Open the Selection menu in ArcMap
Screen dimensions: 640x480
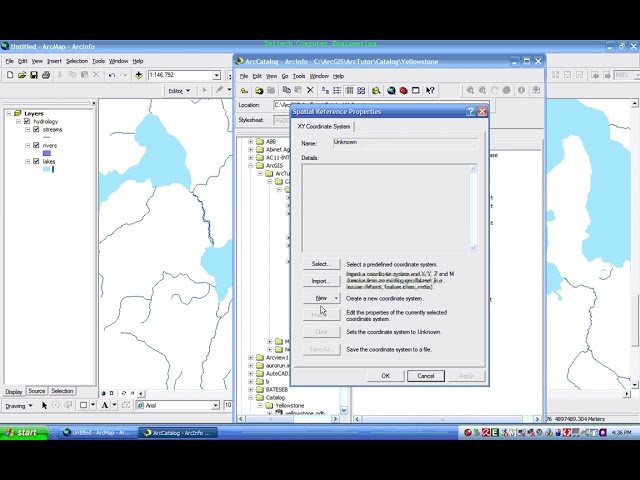click(77, 61)
